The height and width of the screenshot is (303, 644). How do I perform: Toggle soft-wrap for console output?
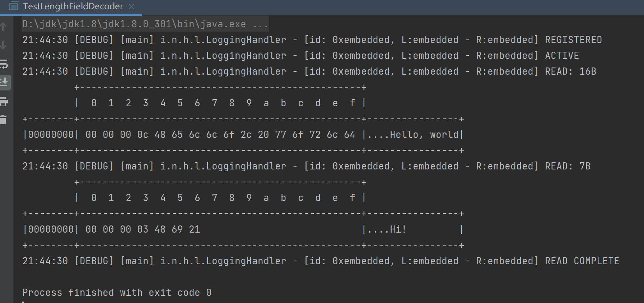point(4,65)
